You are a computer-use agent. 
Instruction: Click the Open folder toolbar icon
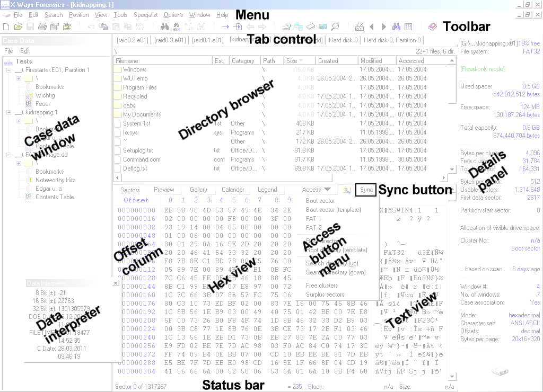click(66, 26)
